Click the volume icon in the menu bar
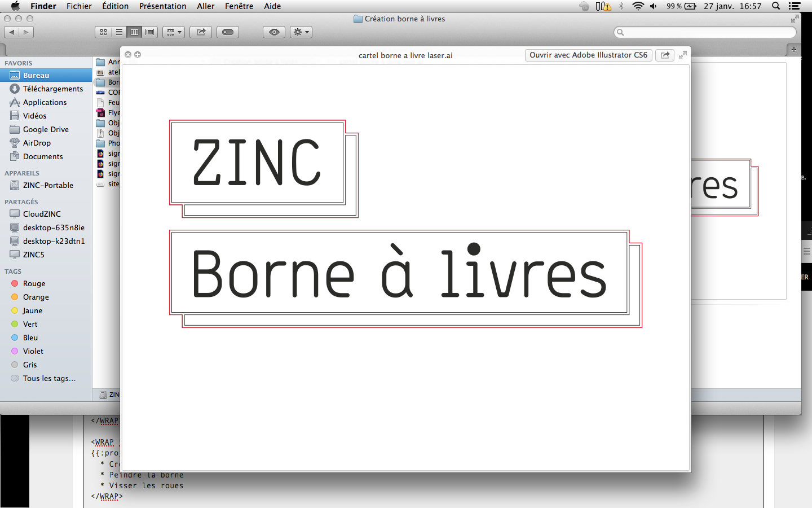Image resolution: width=812 pixels, height=508 pixels. coord(653,6)
